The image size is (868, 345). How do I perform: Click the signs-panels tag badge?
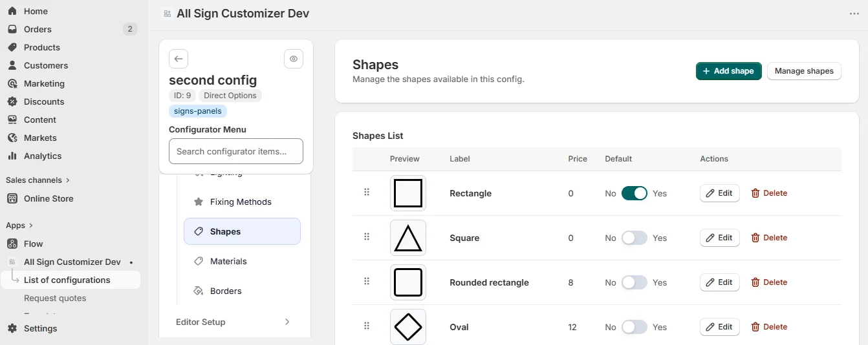198,111
